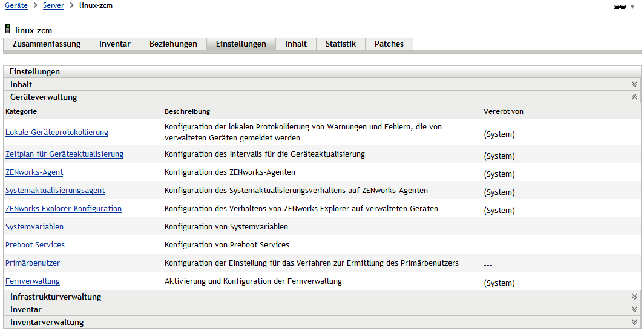644x331 pixels.
Task: Click the ZENworks-Agent link
Action: [34, 172]
